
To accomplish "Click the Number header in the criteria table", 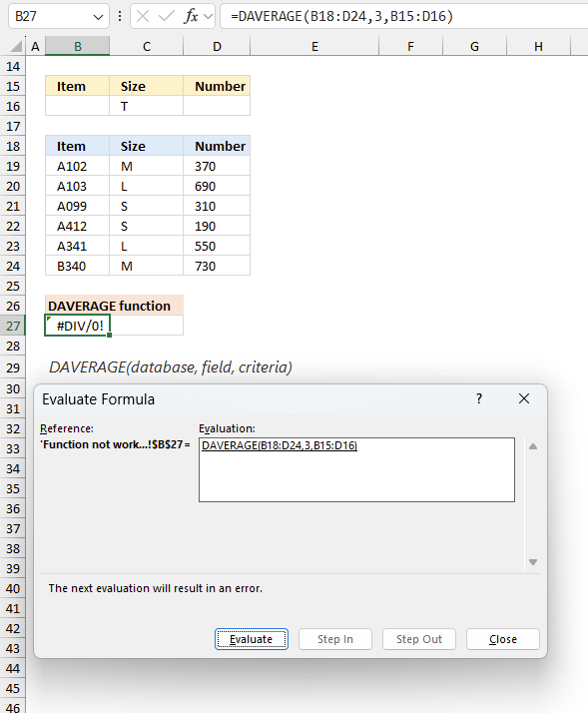I will [217, 87].
